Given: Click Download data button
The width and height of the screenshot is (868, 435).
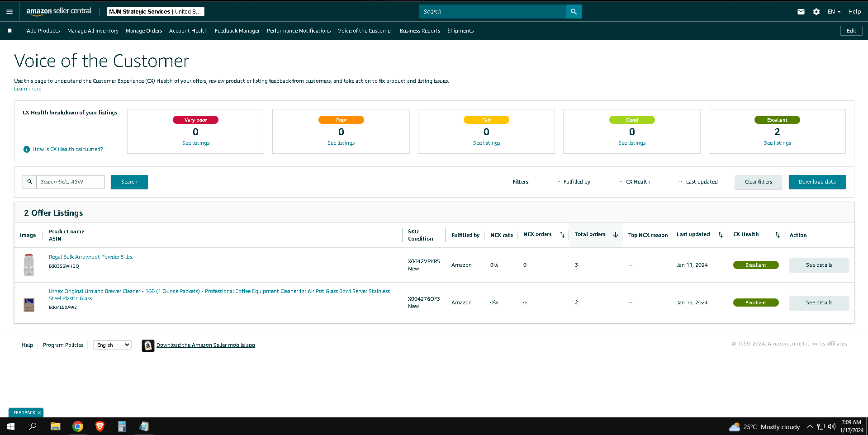Looking at the screenshot, I should click(x=817, y=182).
